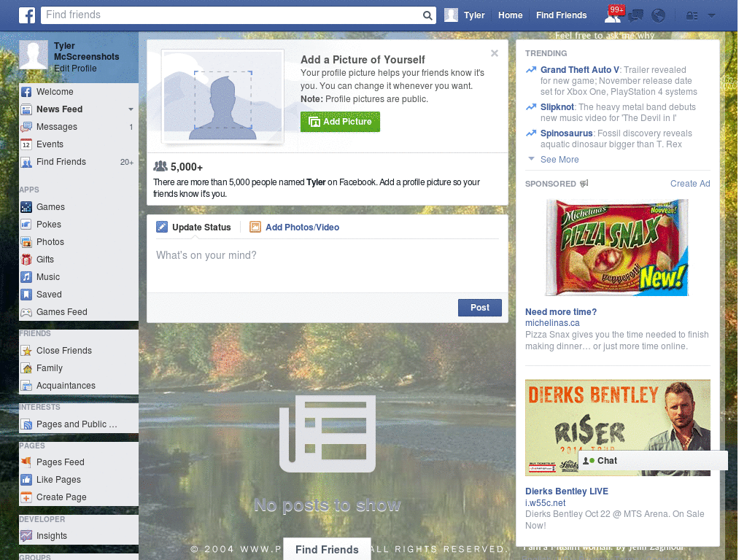Open Photos app icon

pos(27,242)
